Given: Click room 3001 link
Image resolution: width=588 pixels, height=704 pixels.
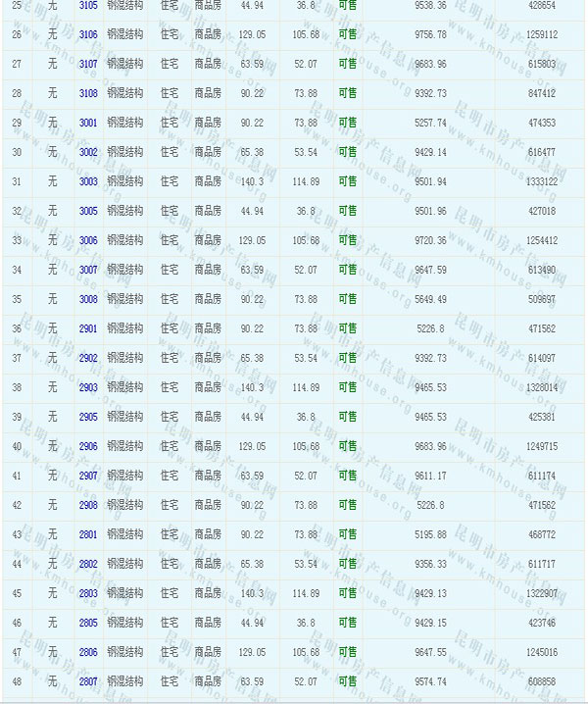Looking at the screenshot, I should 88,123.
